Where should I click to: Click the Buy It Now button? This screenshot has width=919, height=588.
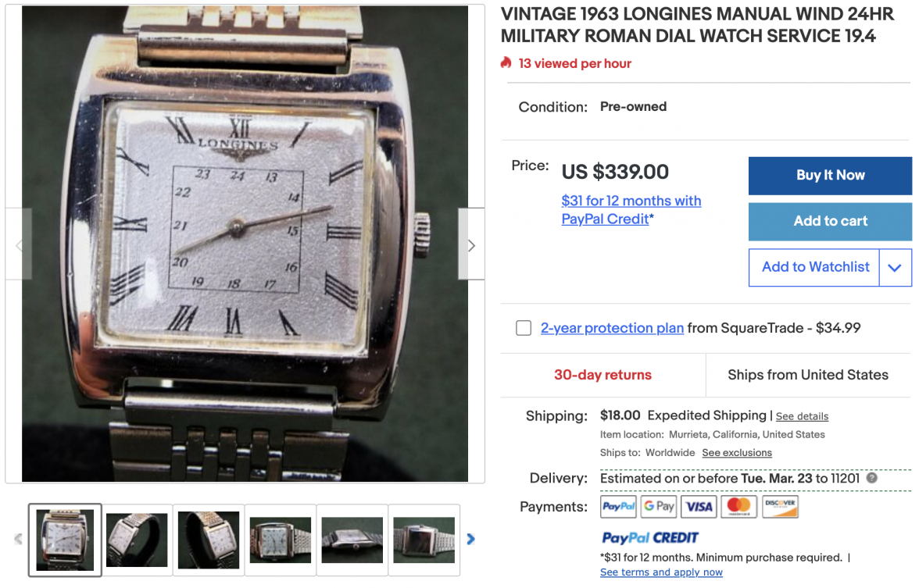click(x=830, y=175)
